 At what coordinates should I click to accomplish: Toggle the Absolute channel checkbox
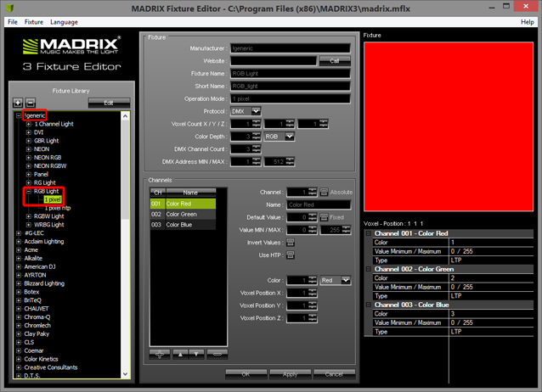coord(324,192)
